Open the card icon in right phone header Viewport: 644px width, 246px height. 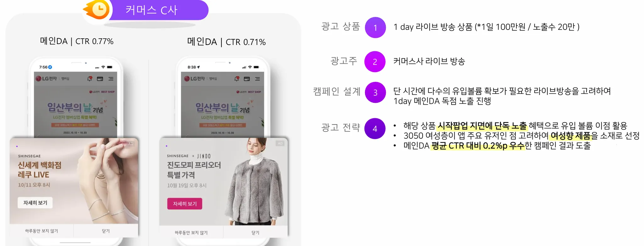(x=247, y=79)
